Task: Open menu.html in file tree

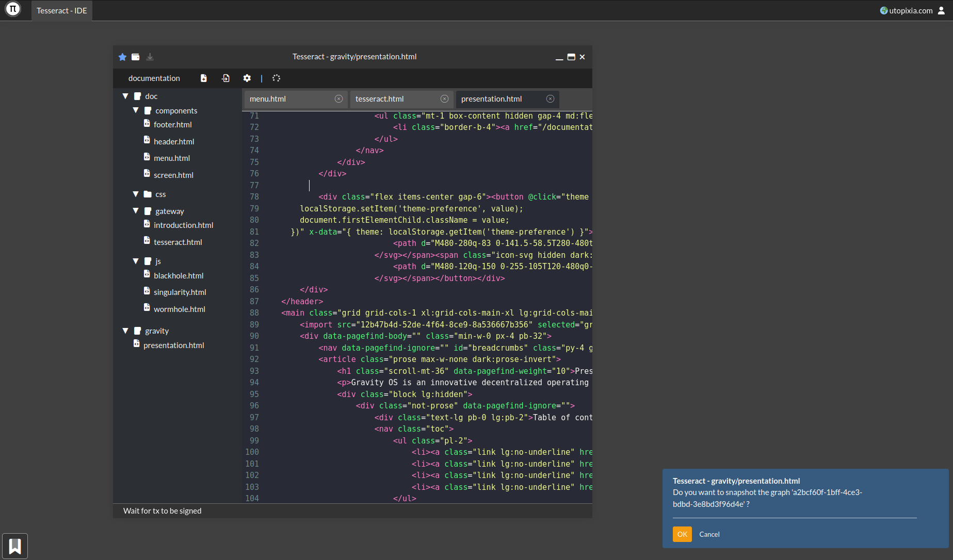Action: (x=172, y=158)
